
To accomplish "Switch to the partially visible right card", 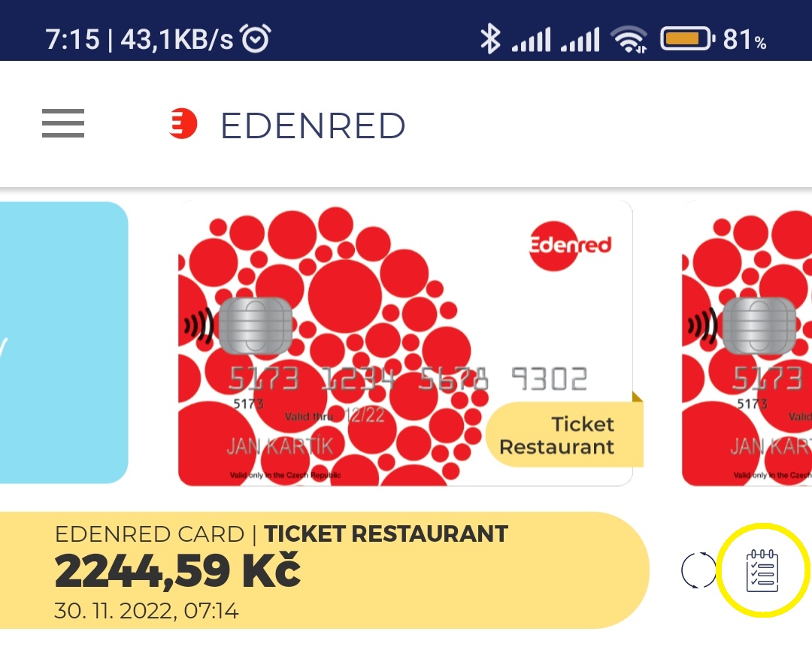I will (747, 343).
